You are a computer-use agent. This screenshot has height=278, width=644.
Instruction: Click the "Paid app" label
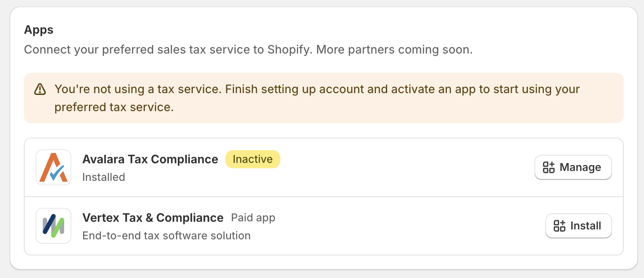(x=253, y=218)
